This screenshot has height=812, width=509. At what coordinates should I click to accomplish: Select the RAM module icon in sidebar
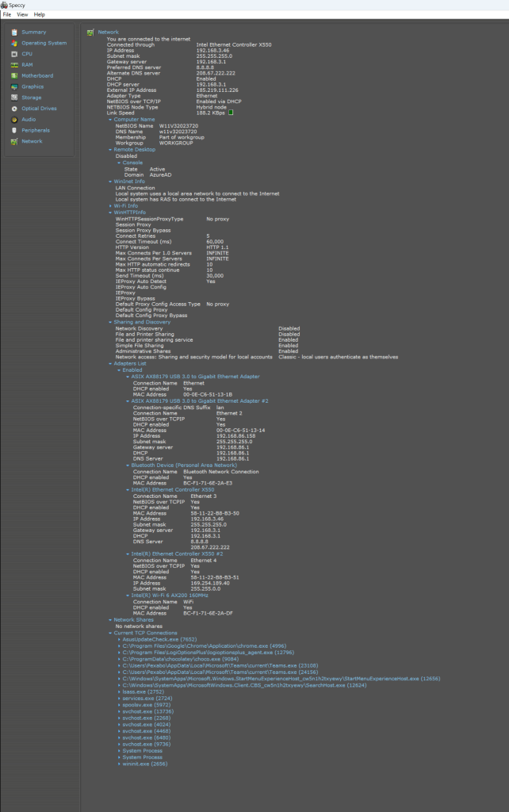[14, 65]
